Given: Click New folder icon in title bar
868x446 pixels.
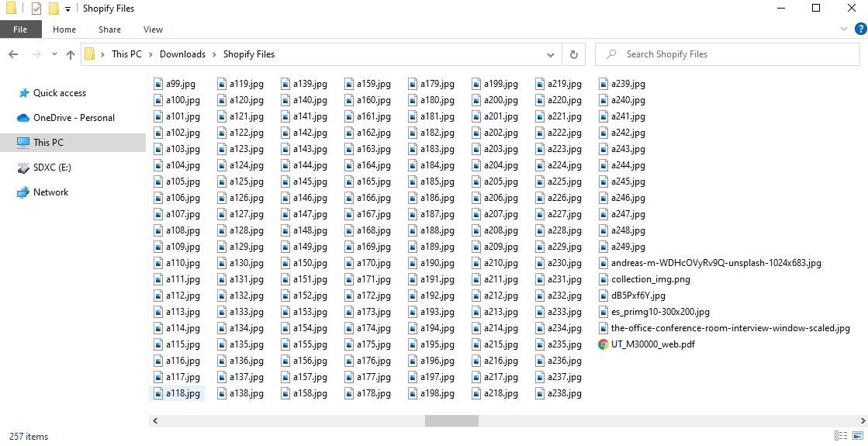Looking at the screenshot, I should (x=54, y=9).
